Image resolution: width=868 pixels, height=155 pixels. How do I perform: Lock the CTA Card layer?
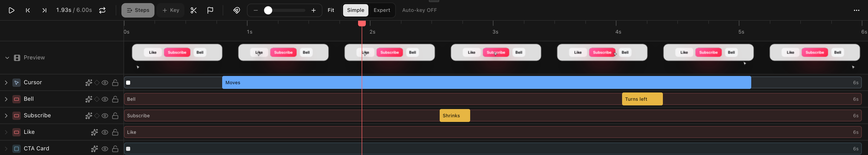pos(115,149)
